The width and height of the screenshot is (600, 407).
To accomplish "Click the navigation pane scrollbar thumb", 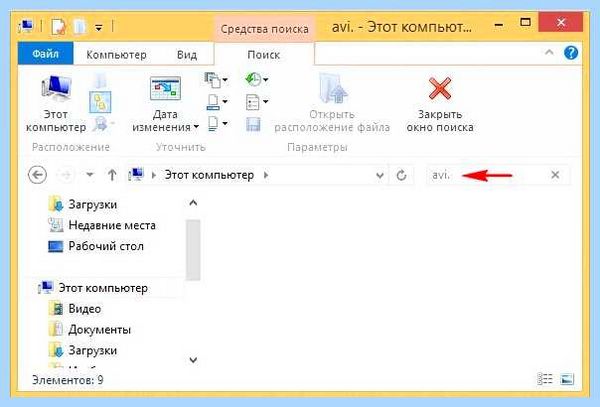I will 193,249.
